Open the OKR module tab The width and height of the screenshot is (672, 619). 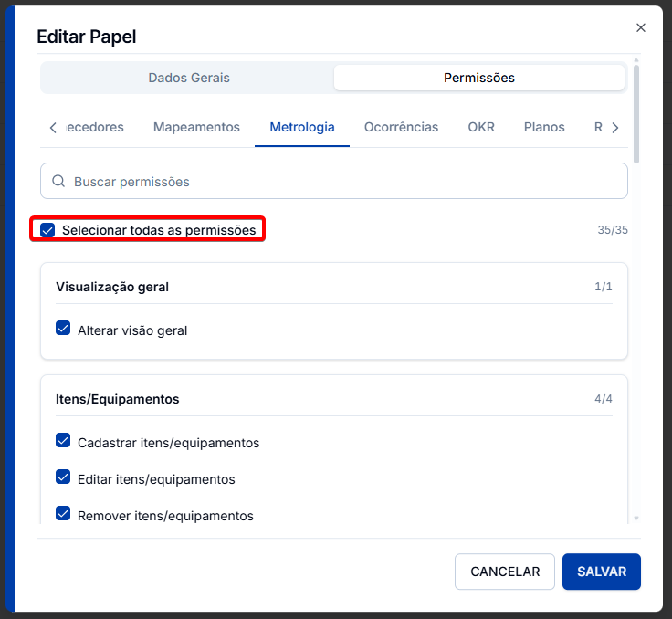(x=481, y=127)
